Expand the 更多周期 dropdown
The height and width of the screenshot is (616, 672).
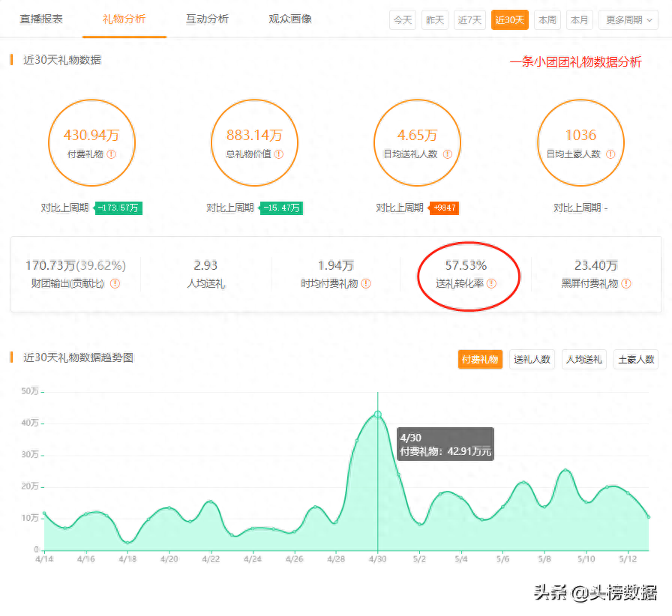point(628,20)
